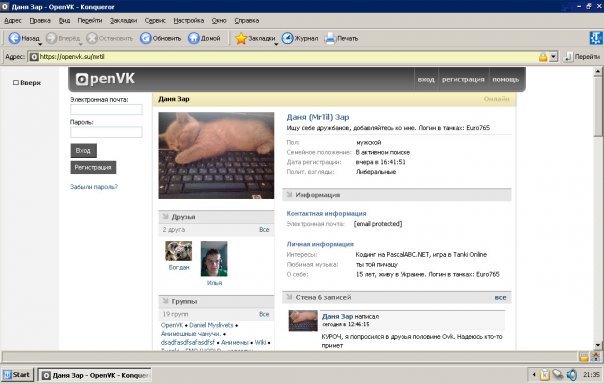Open the History (Журнал) clock icon
Image resolution: width=604 pixels, height=384 pixels.
[x=287, y=38]
